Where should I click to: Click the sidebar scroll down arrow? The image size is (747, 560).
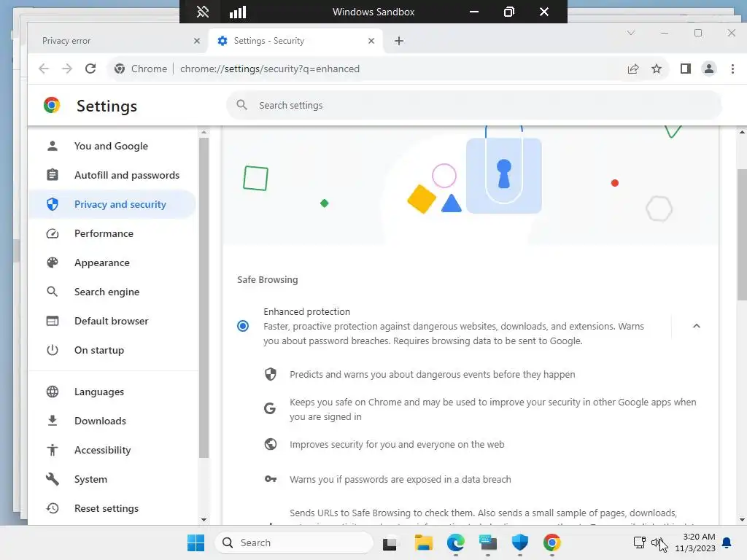(x=204, y=520)
